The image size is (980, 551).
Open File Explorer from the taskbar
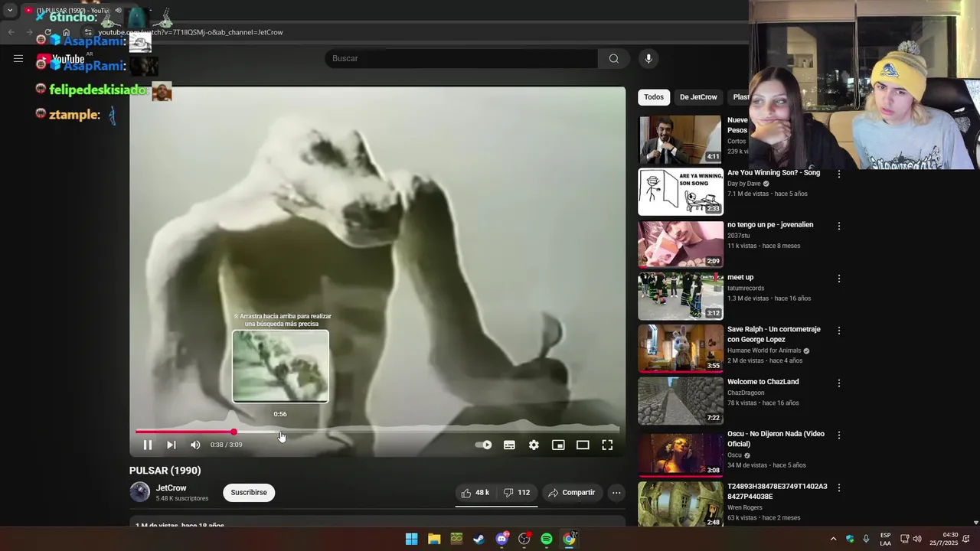[x=434, y=539]
